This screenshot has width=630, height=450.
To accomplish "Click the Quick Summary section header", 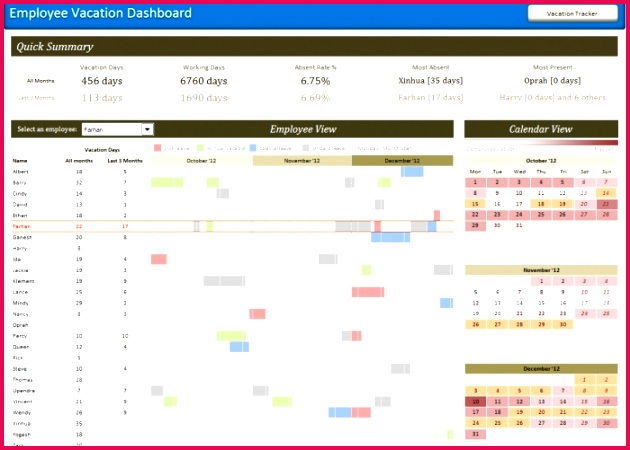I will pos(314,47).
